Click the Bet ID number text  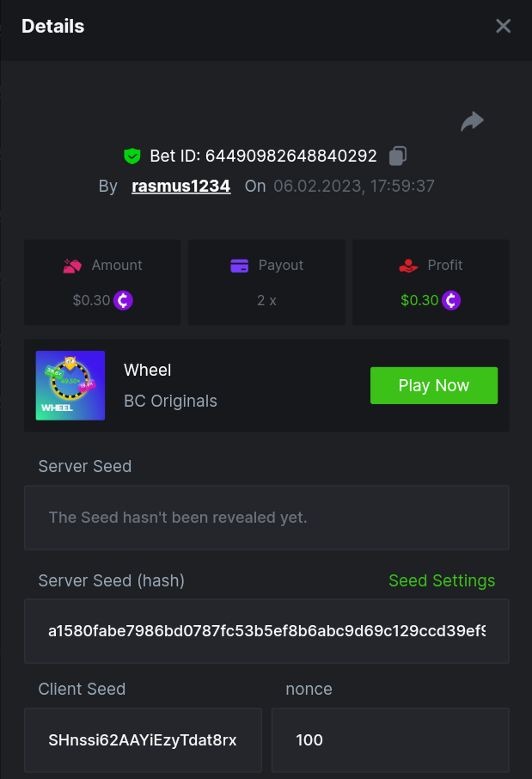click(290, 156)
